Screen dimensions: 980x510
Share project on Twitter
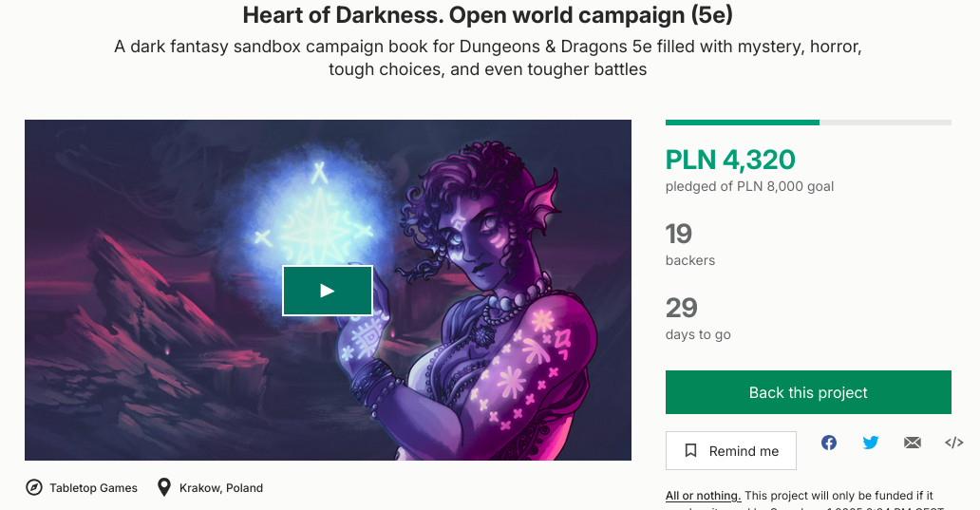pos(871,443)
